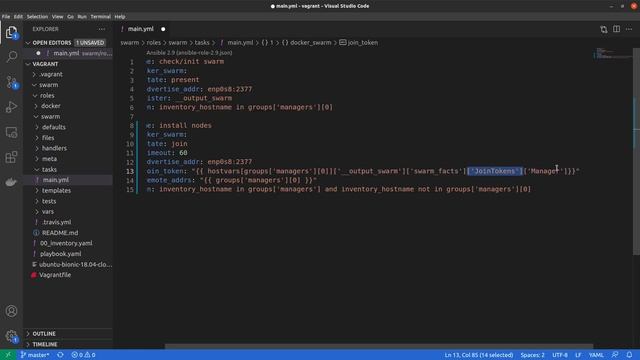Viewport: 640px width, 360px height.
Task: Change encoding via UTF-8
Action: point(560,355)
